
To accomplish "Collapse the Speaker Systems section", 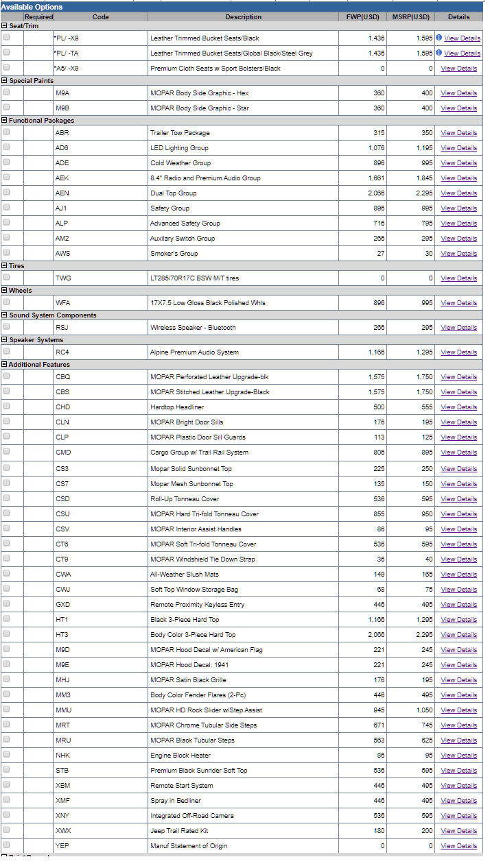I will coord(4,339).
